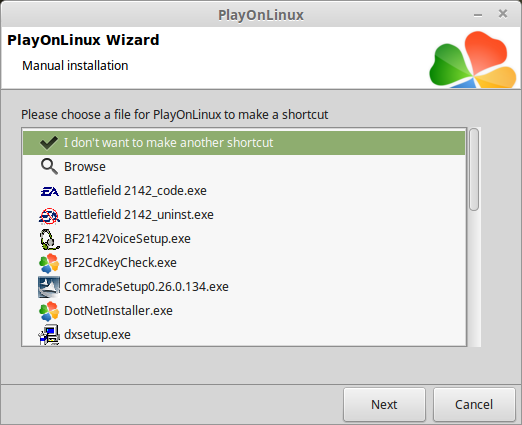Click the Cancel button
This screenshot has height=425, width=522.
point(474,405)
